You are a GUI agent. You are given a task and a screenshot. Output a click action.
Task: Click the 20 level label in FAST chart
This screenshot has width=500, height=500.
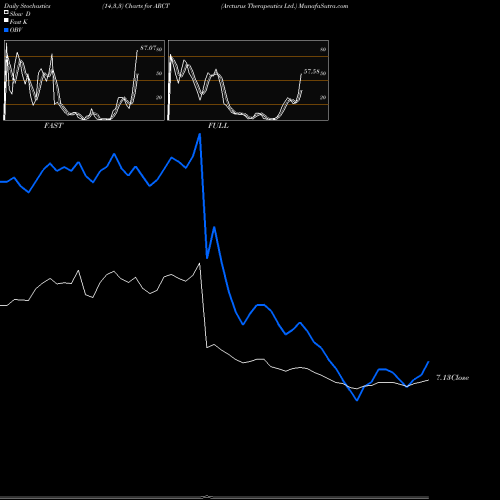click(x=159, y=97)
